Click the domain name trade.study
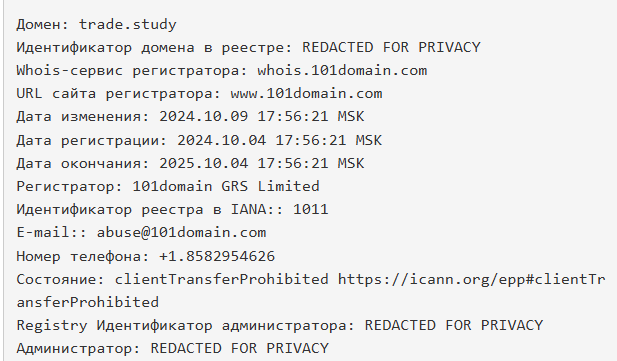This screenshot has width=617, height=361. [x=128, y=24]
